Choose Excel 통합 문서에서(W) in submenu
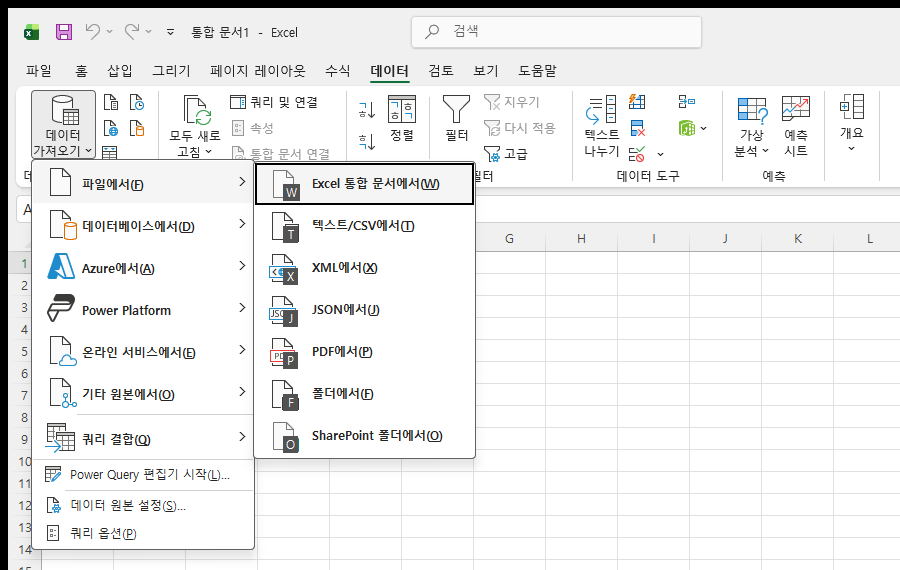The height and width of the screenshot is (570, 900). pos(364,184)
